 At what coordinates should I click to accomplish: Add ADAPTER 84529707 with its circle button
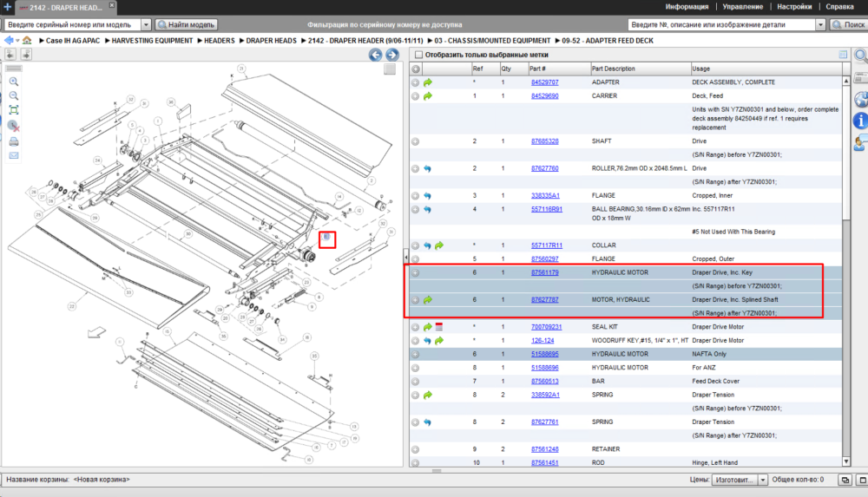tap(415, 82)
